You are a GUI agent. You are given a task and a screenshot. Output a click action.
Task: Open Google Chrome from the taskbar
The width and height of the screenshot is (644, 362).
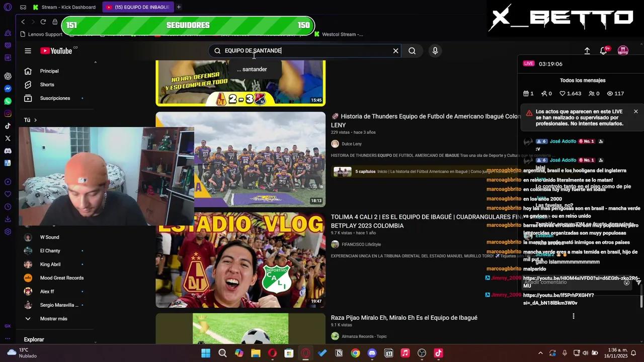click(x=355, y=353)
